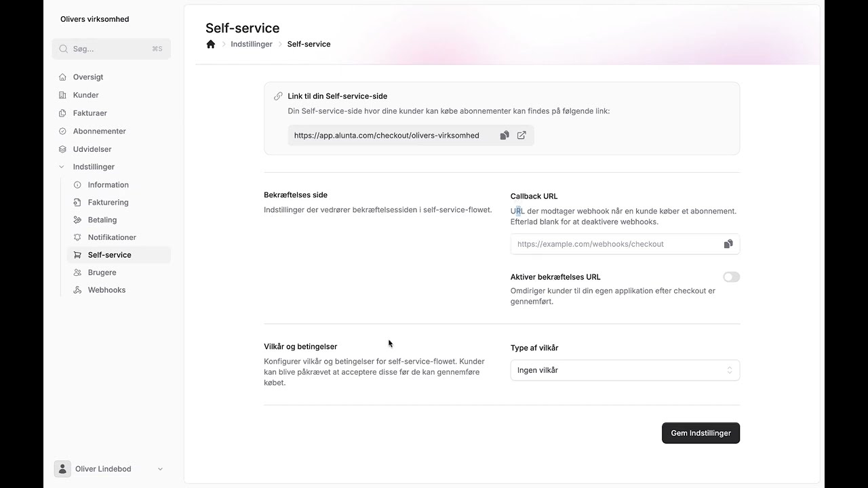Click the Information icon in settings submenu
This screenshot has height=488, width=868.
pos(77,185)
